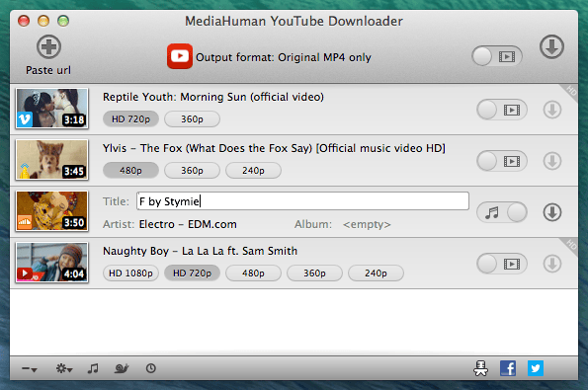Click the Paste url plus icon
Viewport: 588px width, 390px height.
tap(48, 46)
